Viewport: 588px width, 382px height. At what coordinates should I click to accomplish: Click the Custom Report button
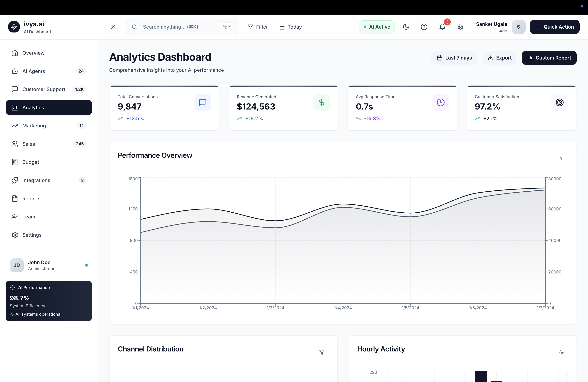[549, 58]
